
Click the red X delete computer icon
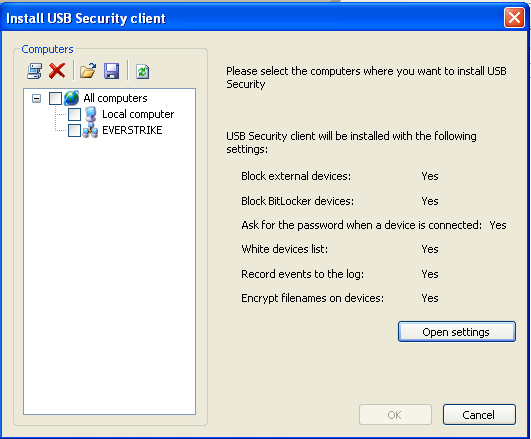point(57,71)
